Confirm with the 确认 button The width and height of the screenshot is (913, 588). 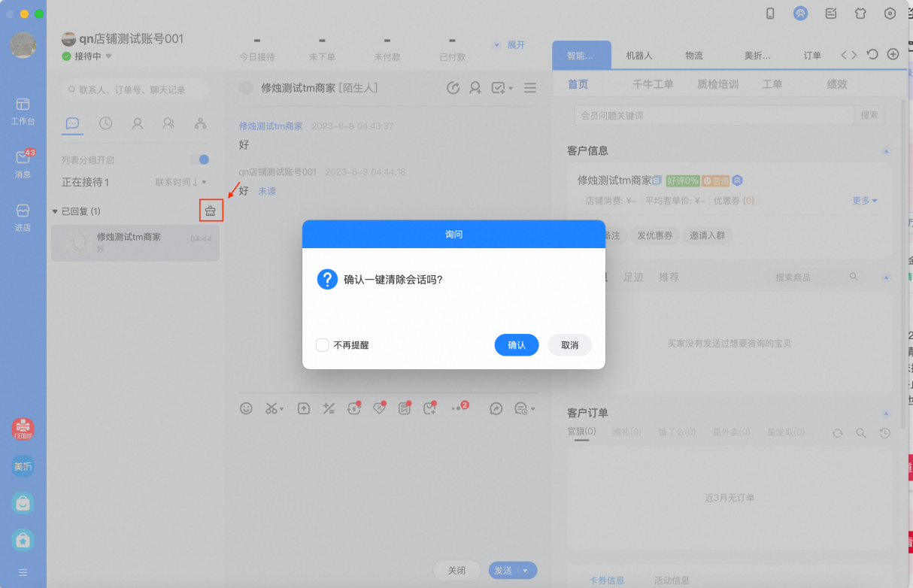coord(517,345)
